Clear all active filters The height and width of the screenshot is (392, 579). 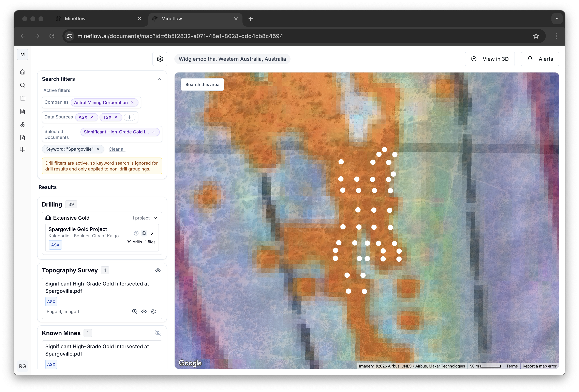pyautogui.click(x=117, y=149)
